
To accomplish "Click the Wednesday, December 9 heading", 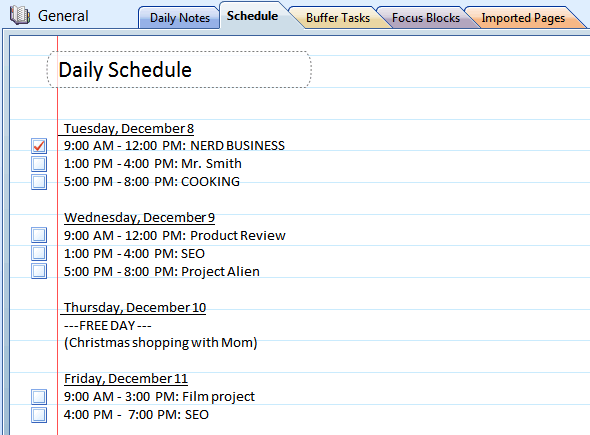I will pyautogui.click(x=139, y=218).
